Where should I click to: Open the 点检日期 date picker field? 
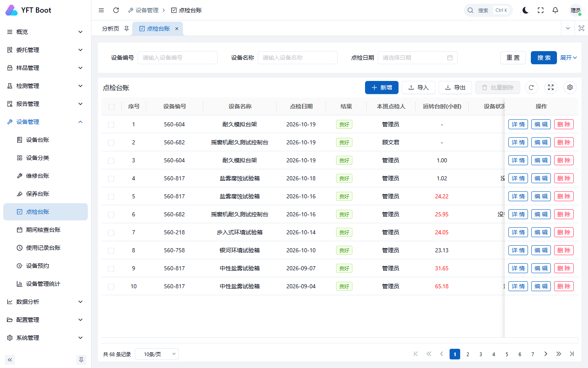point(418,58)
